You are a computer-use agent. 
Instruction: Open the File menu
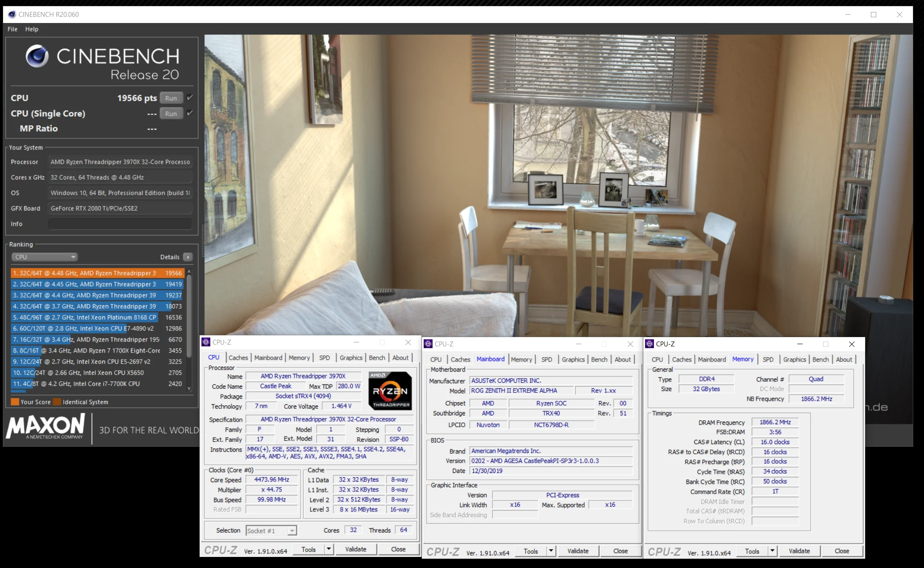coord(12,29)
